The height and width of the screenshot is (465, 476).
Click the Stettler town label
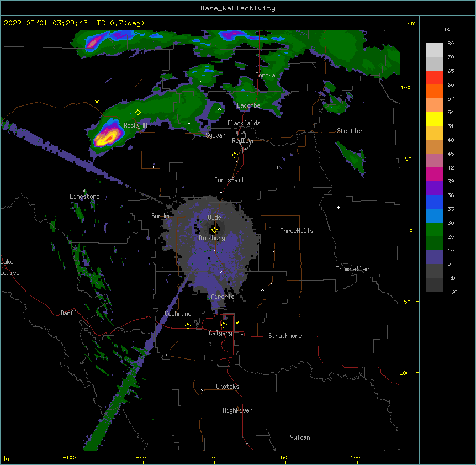click(x=350, y=131)
